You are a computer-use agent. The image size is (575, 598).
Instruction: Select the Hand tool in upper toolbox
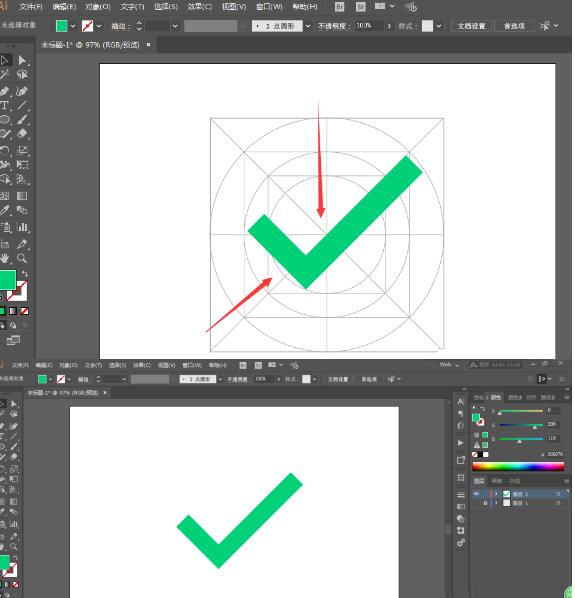[5, 259]
